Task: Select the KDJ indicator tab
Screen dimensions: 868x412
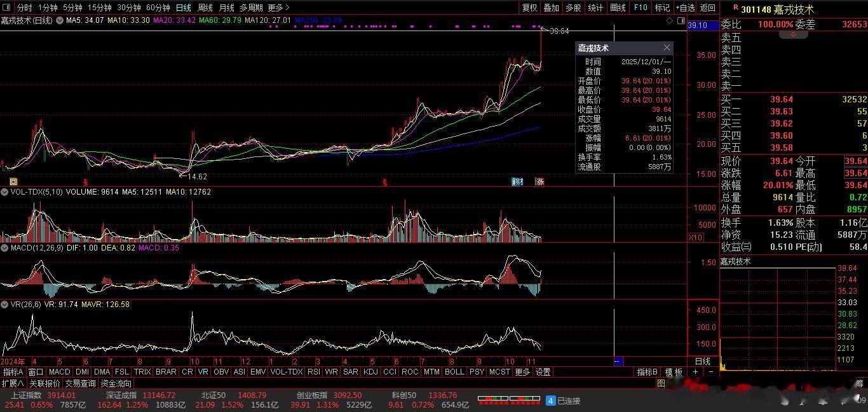Action: click(370, 372)
